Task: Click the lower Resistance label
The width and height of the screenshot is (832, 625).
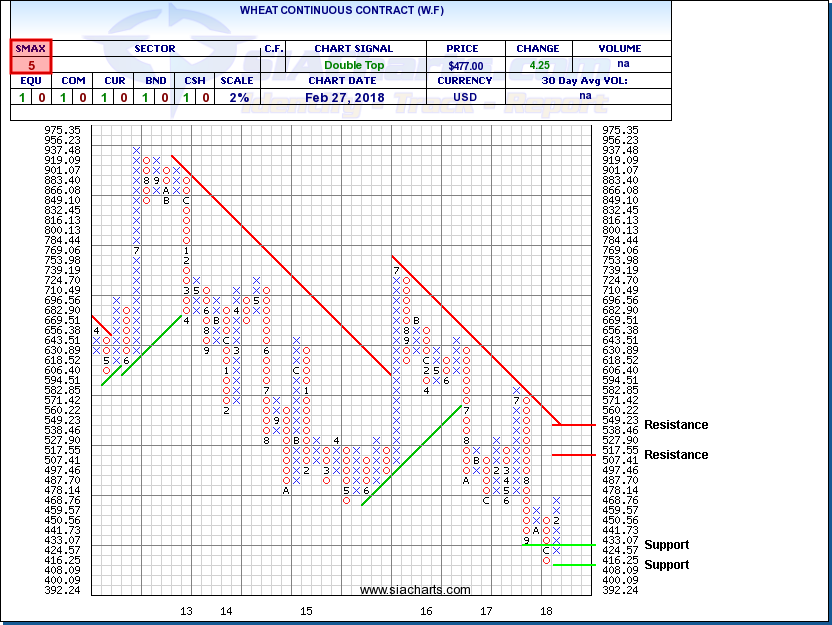Action: tap(676, 455)
